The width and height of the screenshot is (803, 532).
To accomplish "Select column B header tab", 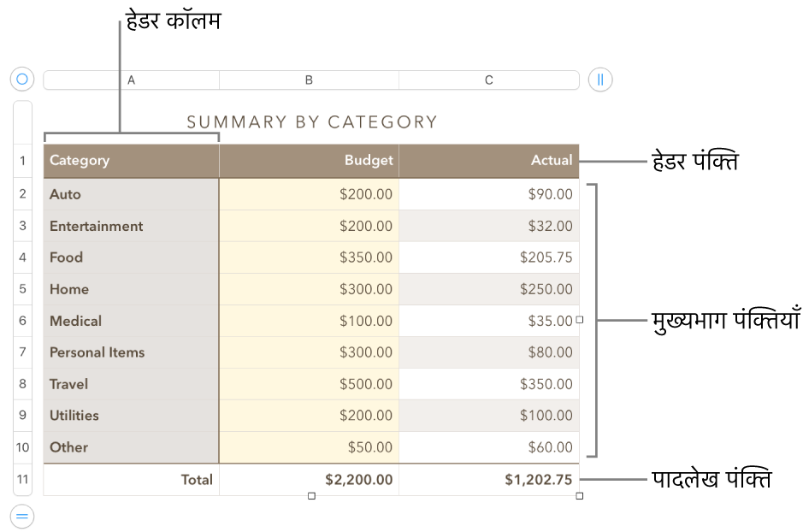I will (x=309, y=80).
